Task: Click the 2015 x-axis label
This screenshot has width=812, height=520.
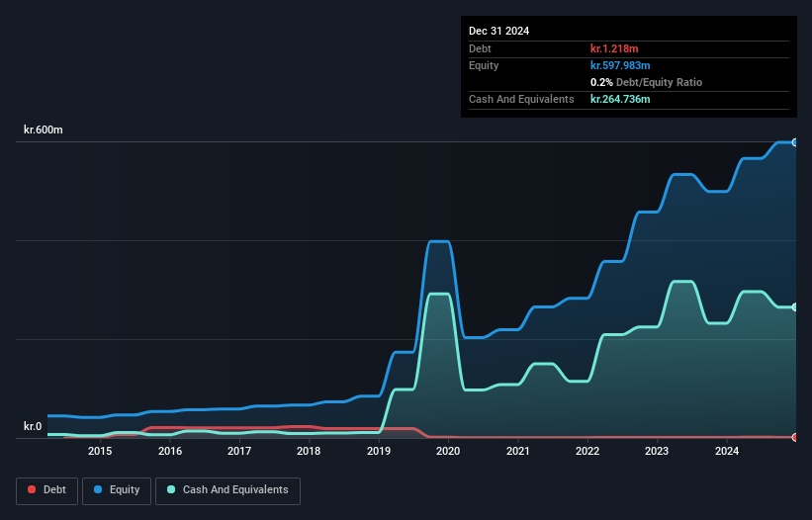Action: [100, 452]
